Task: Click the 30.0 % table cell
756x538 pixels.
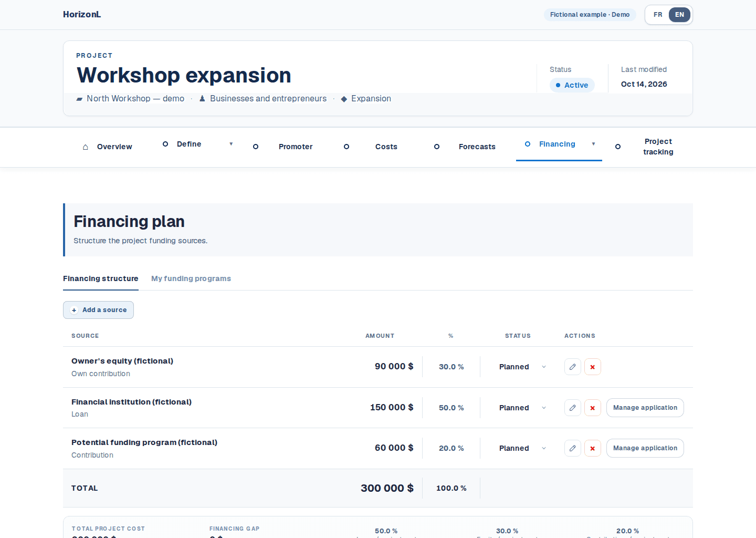Action: pyautogui.click(x=451, y=367)
